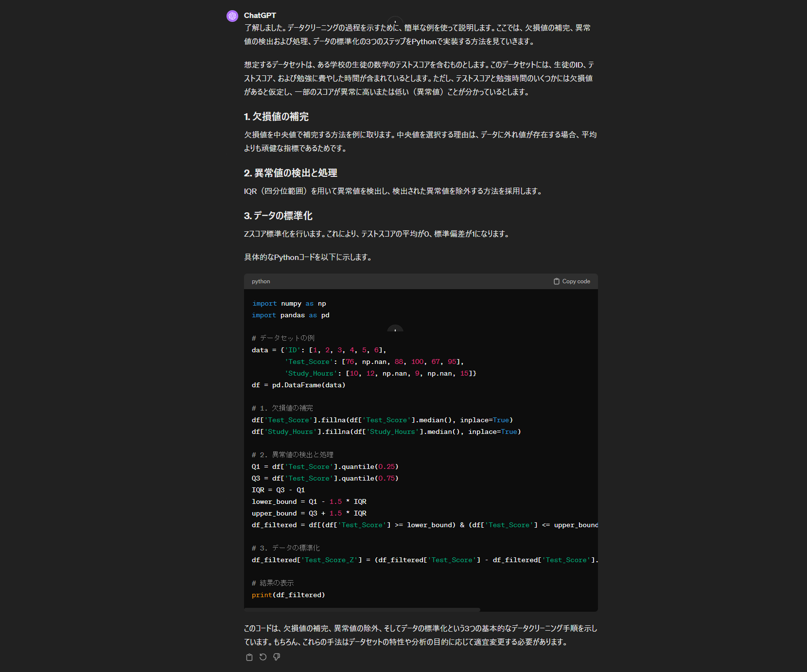Screen dimensions: 807x672
Task: Click the ChatGPT avatar logo icon
Action: [x=232, y=16]
